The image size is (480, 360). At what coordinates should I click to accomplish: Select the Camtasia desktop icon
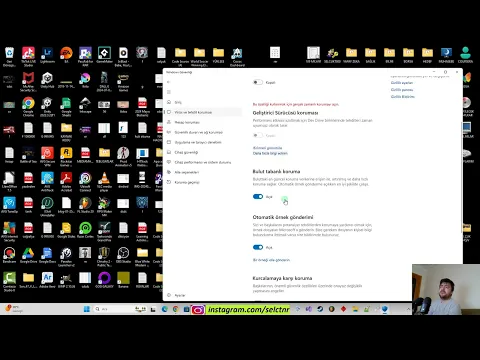9,282
